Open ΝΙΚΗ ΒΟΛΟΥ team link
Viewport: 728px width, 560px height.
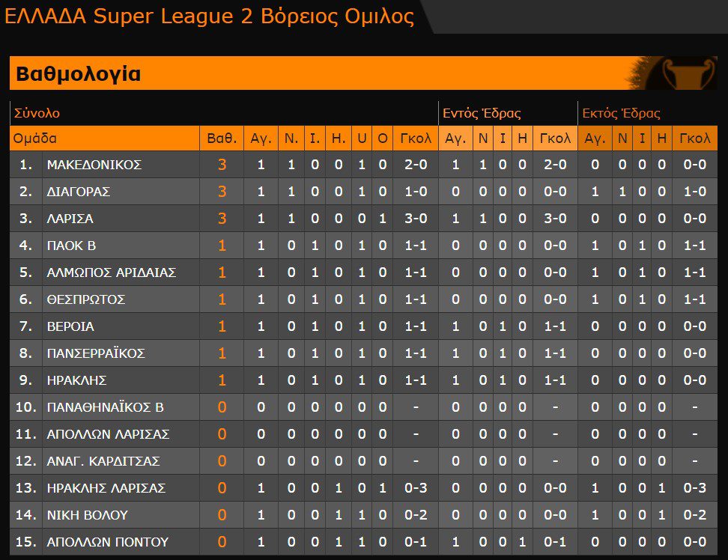(x=87, y=515)
